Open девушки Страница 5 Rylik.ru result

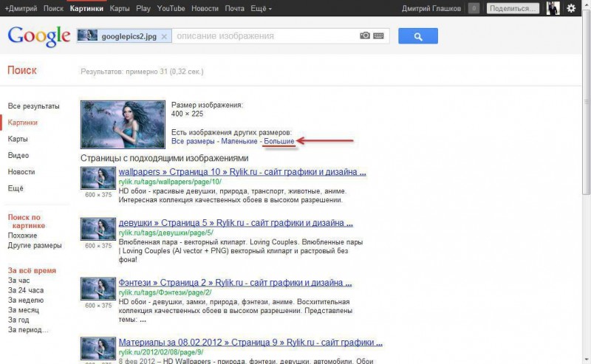coord(236,223)
